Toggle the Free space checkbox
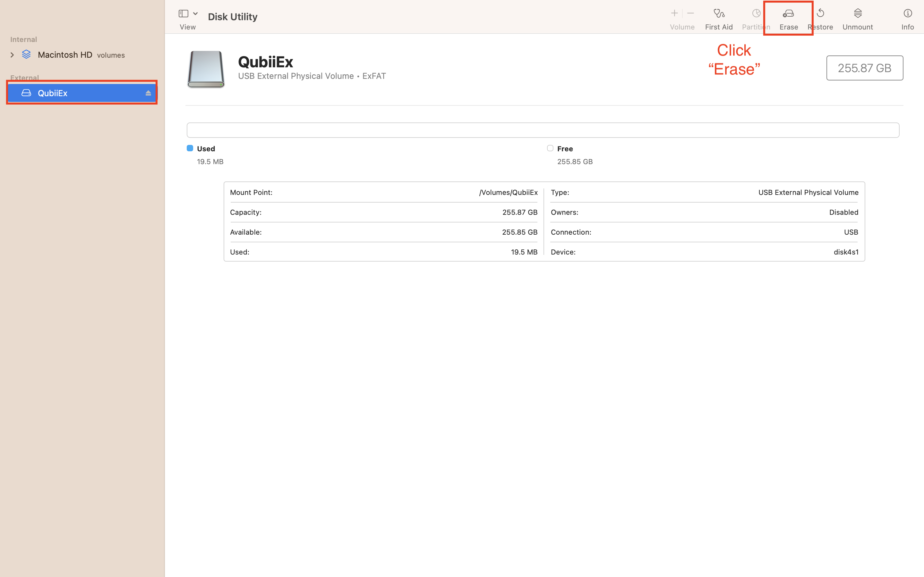This screenshot has width=924, height=577. [x=550, y=148]
